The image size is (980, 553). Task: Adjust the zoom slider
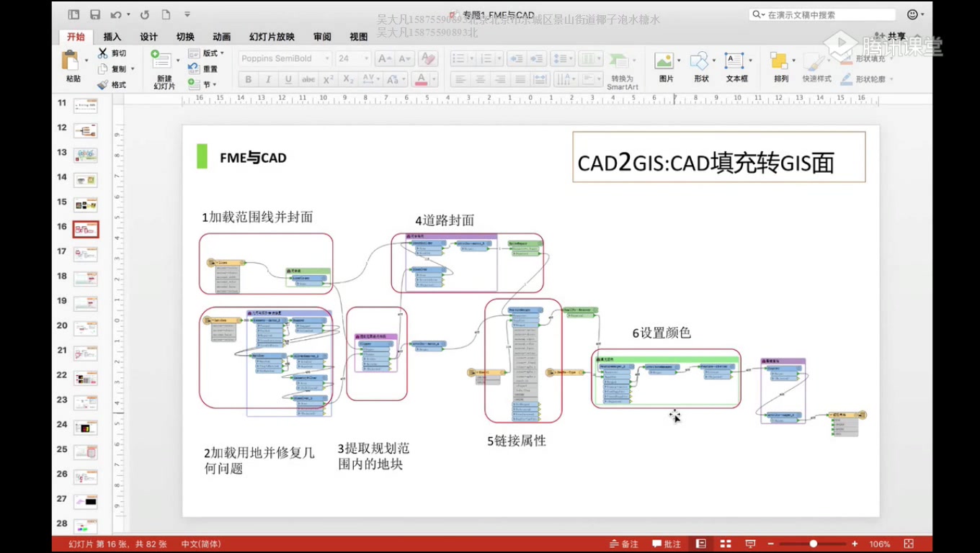tap(813, 544)
